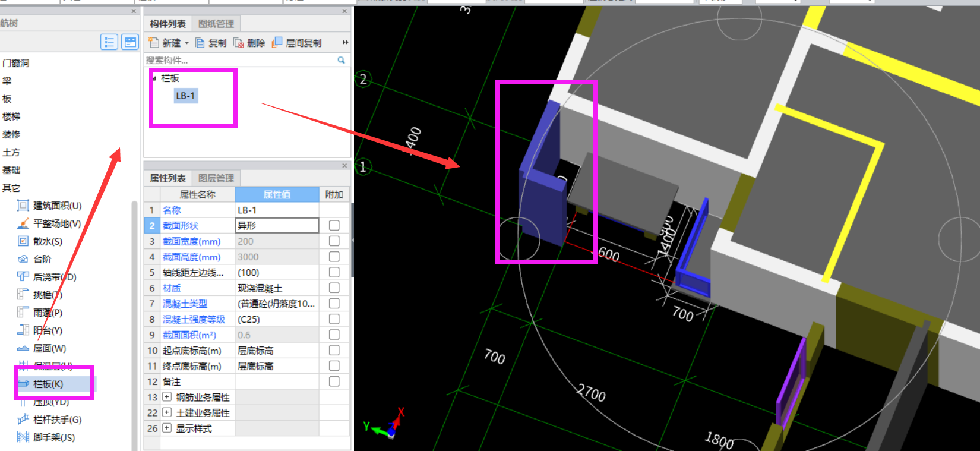Click the 新建 (New) component icon
The height and width of the screenshot is (451, 980).
(154, 43)
